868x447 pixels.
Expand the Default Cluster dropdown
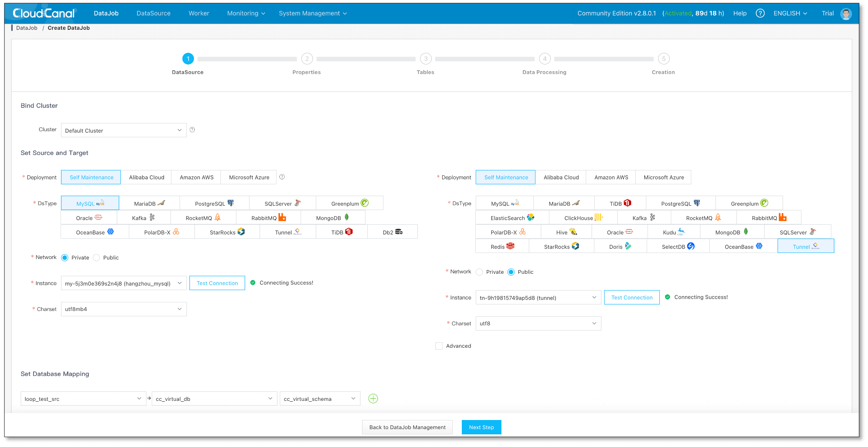pos(124,130)
